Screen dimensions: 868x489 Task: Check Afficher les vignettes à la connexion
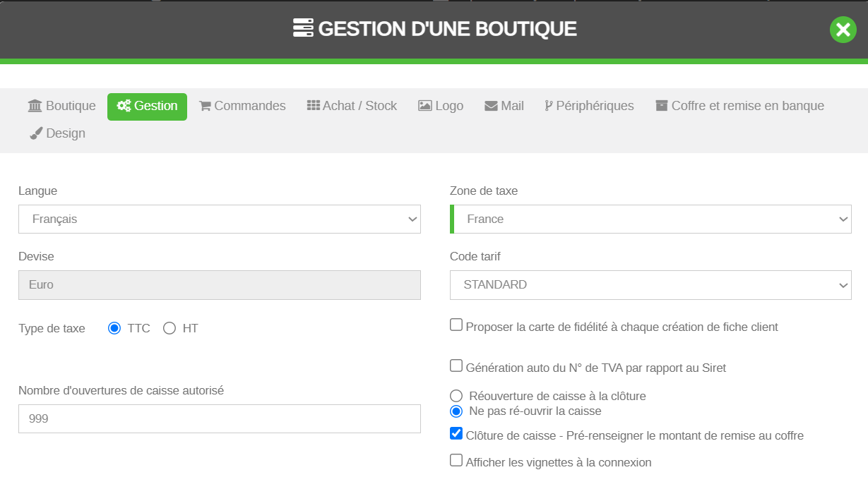coord(456,461)
